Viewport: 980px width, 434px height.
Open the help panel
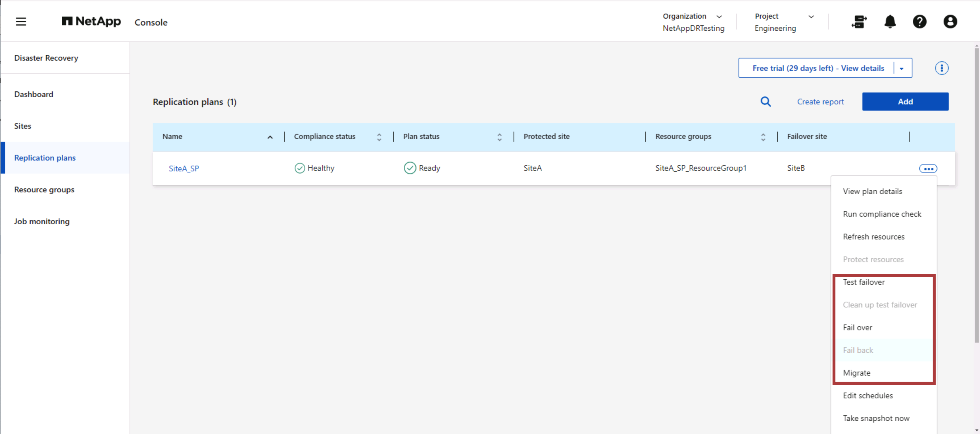[920, 22]
